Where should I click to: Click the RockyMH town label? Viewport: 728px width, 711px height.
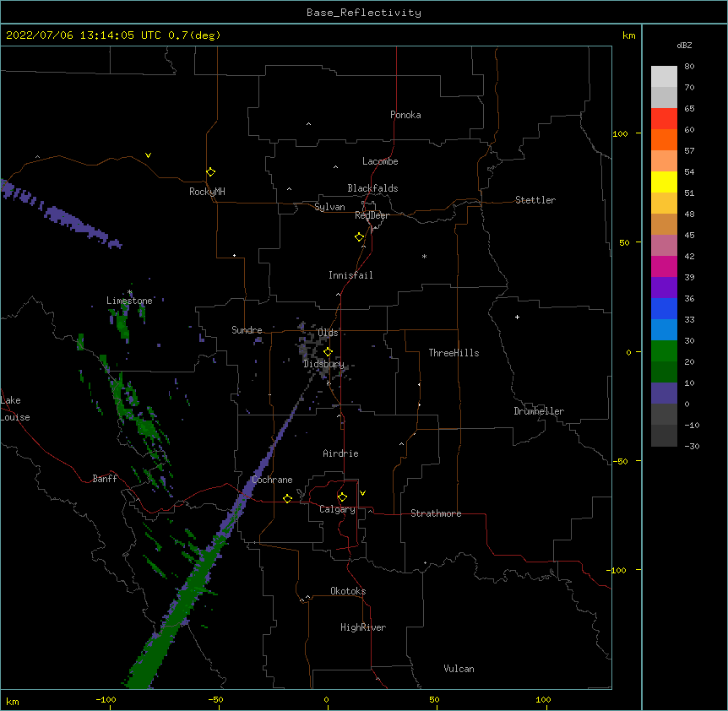pyautogui.click(x=207, y=192)
